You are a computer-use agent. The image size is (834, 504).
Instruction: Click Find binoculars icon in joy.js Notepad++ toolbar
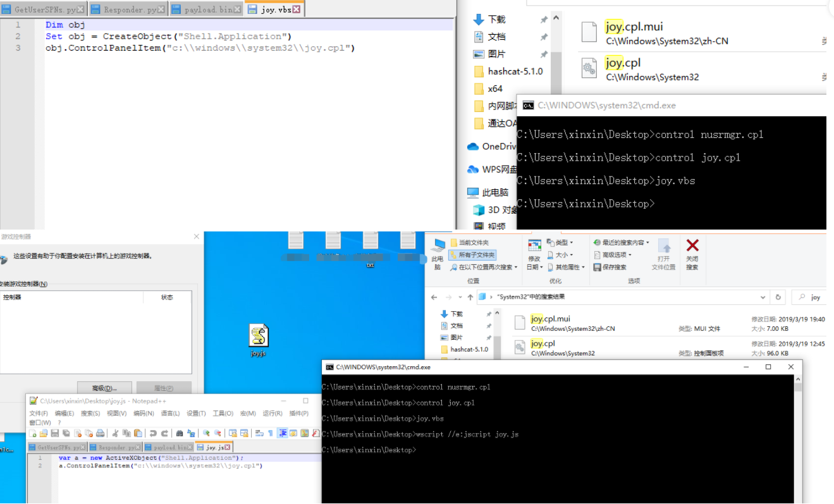(180, 433)
